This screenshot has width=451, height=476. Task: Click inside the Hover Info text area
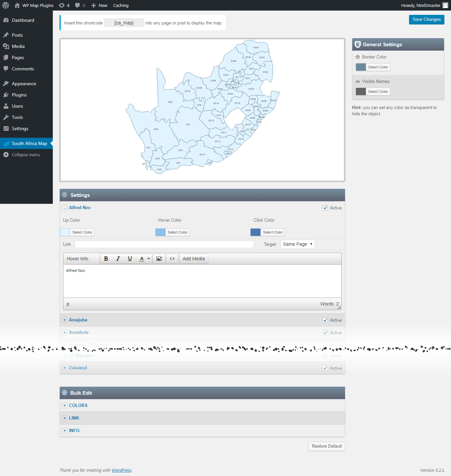coord(202,281)
